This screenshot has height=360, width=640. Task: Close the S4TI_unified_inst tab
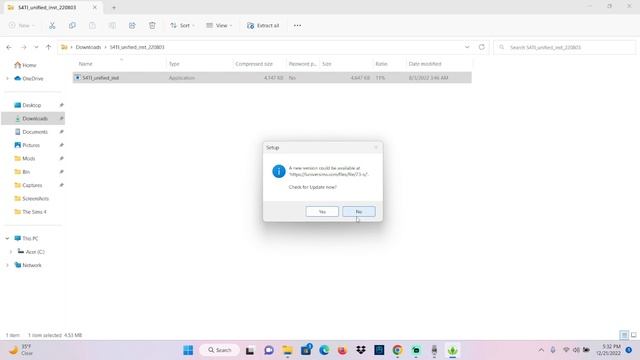95,7
